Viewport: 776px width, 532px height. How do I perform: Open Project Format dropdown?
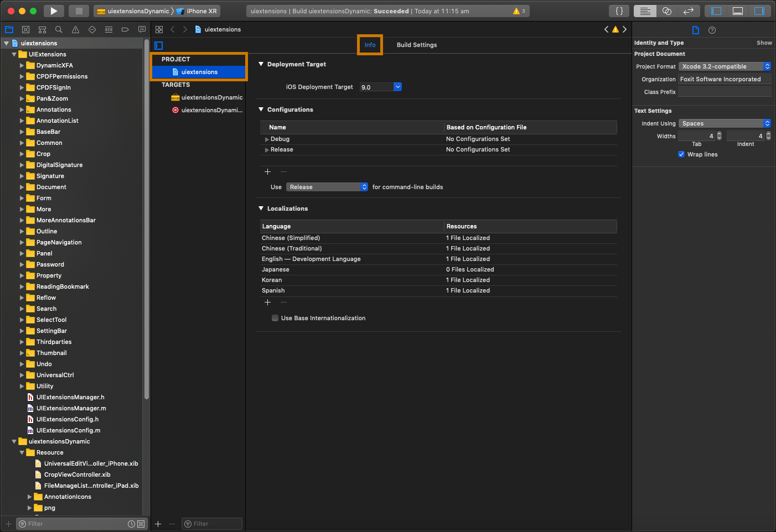725,66
